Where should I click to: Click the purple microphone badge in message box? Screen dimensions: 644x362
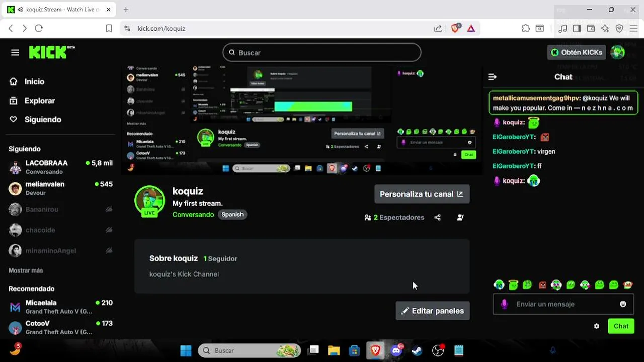point(504,304)
